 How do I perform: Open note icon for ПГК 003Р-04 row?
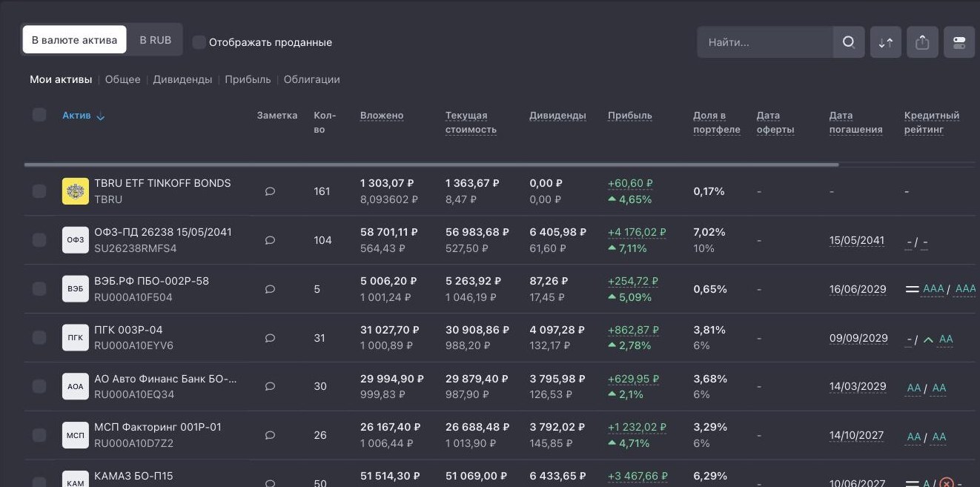tap(270, 338)
